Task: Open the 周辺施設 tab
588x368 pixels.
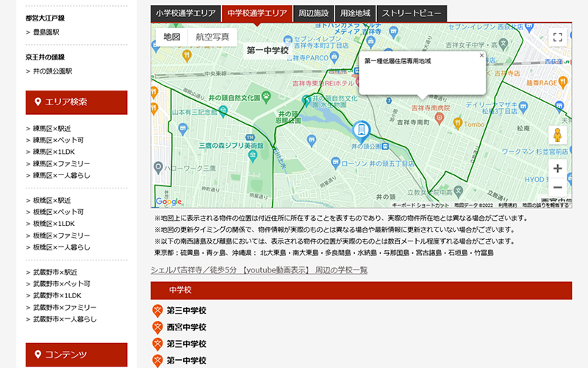Action: point(313,13)
